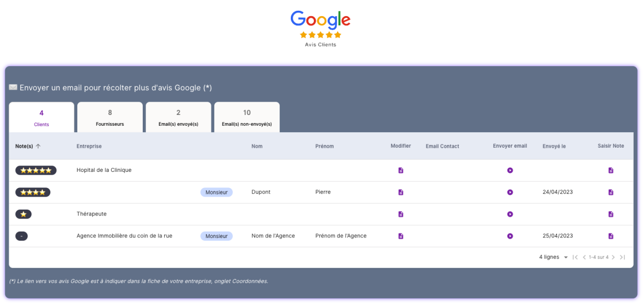Open Saisir Note for Agence Immobilière row
Screen dimensions: 644x303
point(611,236)
